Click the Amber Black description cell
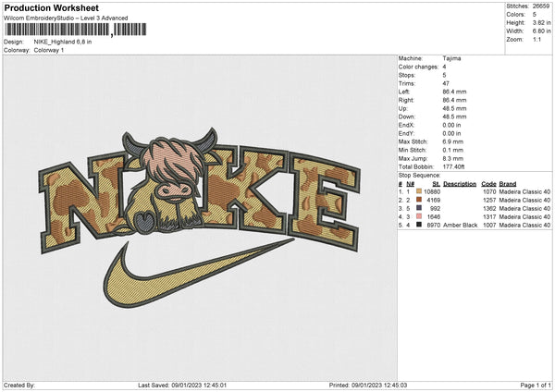 tap(460, 225)
